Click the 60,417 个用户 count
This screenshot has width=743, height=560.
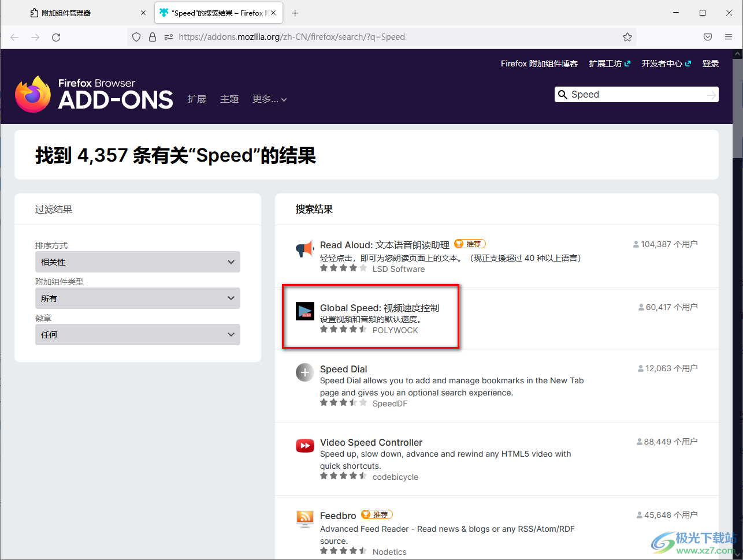668,307
